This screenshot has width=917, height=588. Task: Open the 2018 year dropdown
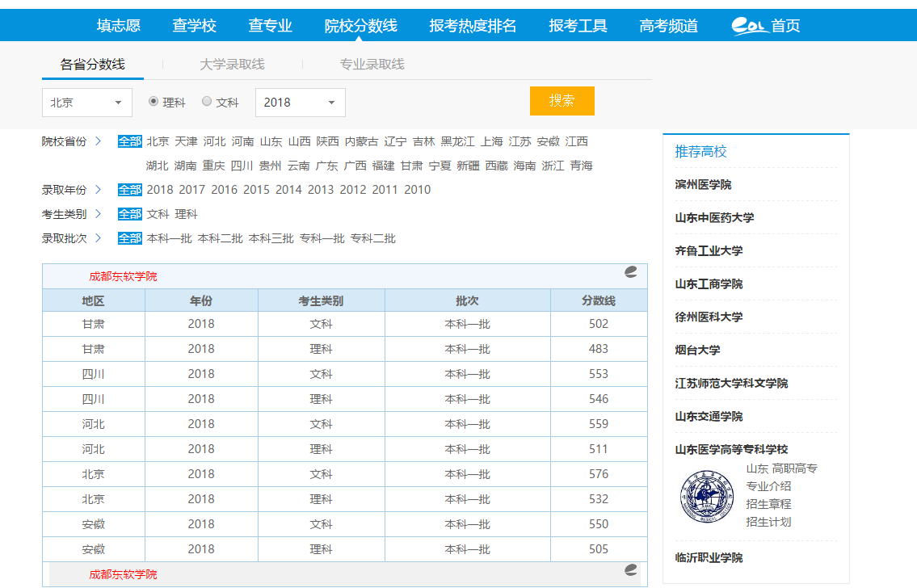tap(300, 103)
